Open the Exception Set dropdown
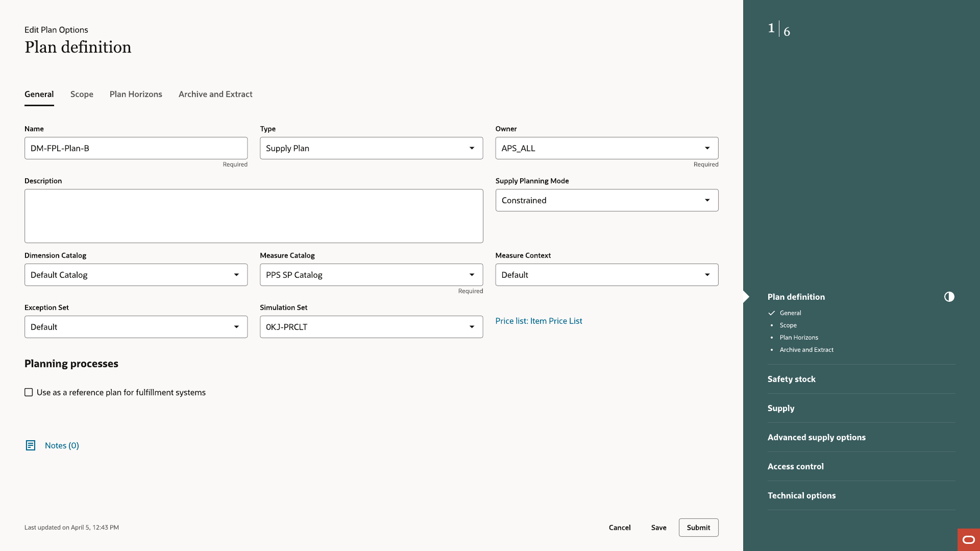 pyautogui.click(x=136, y=327)
